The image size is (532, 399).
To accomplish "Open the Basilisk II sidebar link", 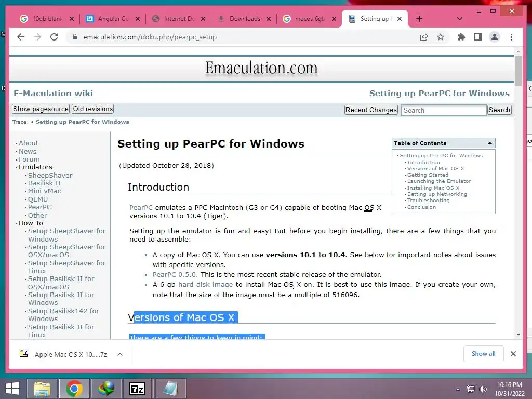I will [44, 183].
